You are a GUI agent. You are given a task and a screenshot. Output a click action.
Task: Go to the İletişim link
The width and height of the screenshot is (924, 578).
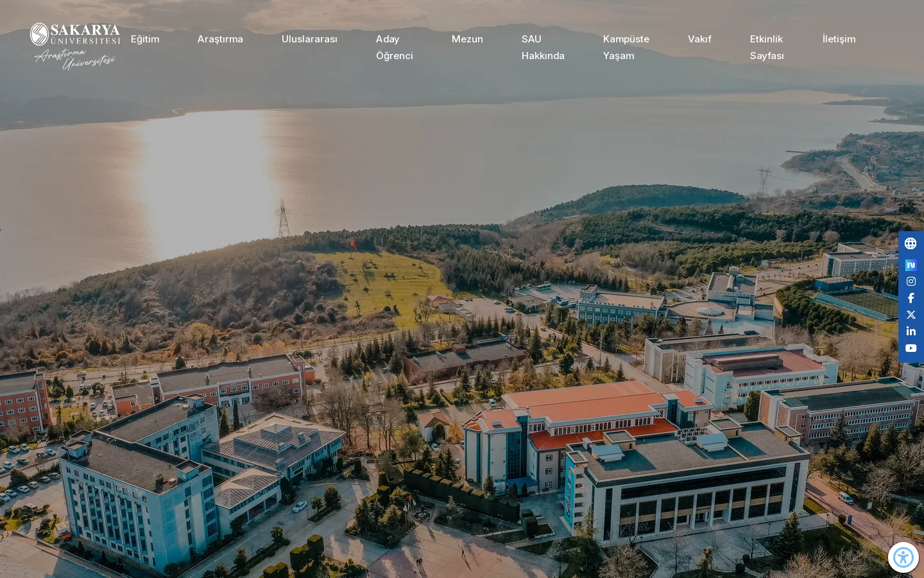[x=839, y=39]
